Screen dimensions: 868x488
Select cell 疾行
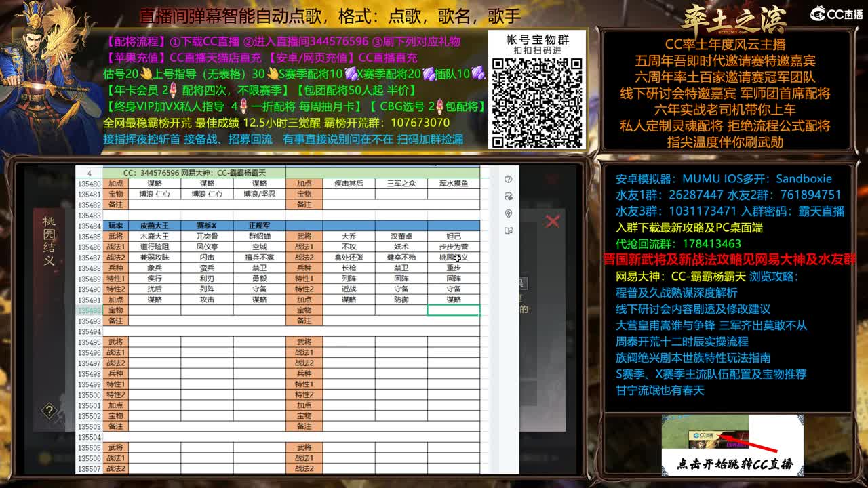(x=155, y=279)
